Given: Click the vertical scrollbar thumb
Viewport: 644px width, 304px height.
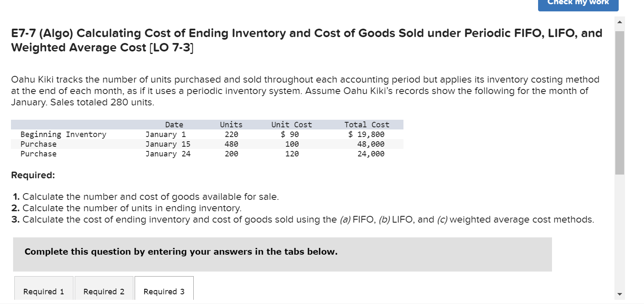Looking at the screenshot, I should (620, 97).
